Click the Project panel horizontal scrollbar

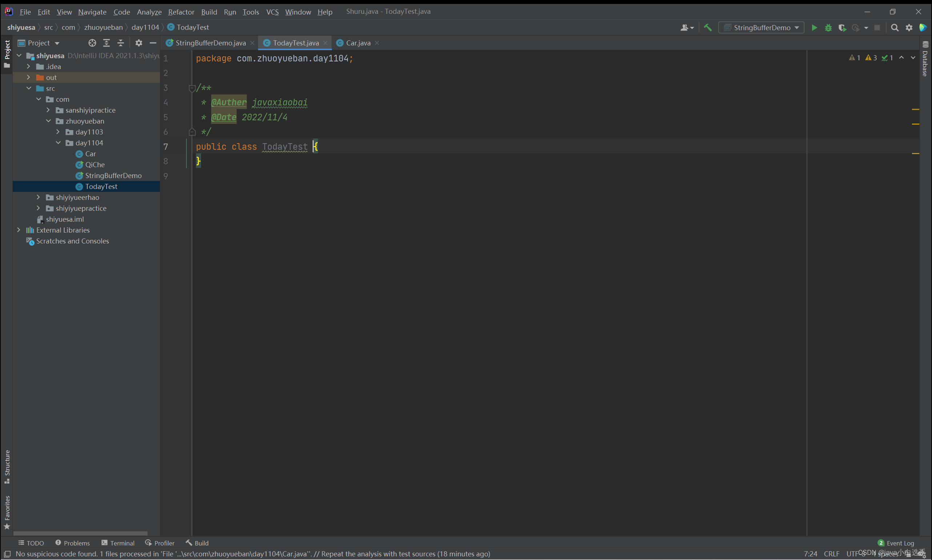80,533
